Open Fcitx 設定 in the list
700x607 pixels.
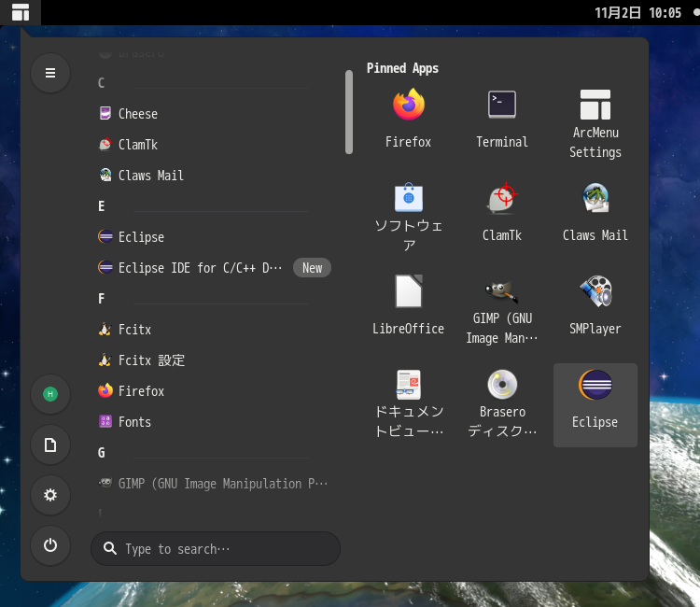pos(214,360)
